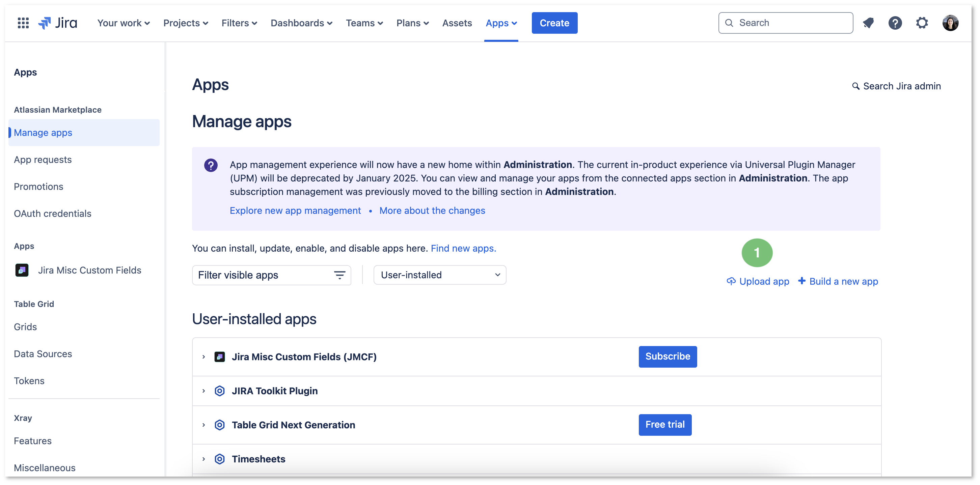Image resolution: width=980 pixels, height=485 pixels.
Task: Expand the Table Grid Next Generation row
Action: [x=203, y=425]
